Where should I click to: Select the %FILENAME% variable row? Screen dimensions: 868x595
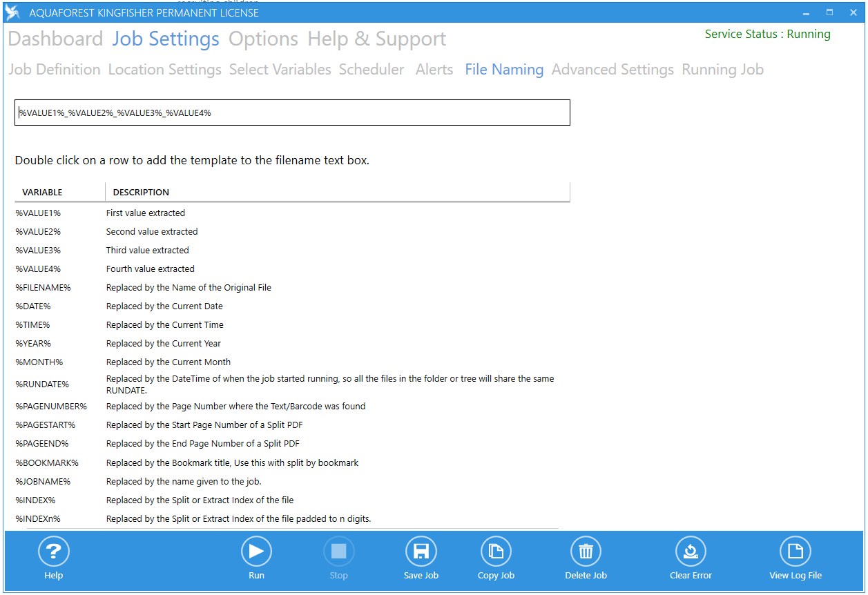tap(44, 288)
